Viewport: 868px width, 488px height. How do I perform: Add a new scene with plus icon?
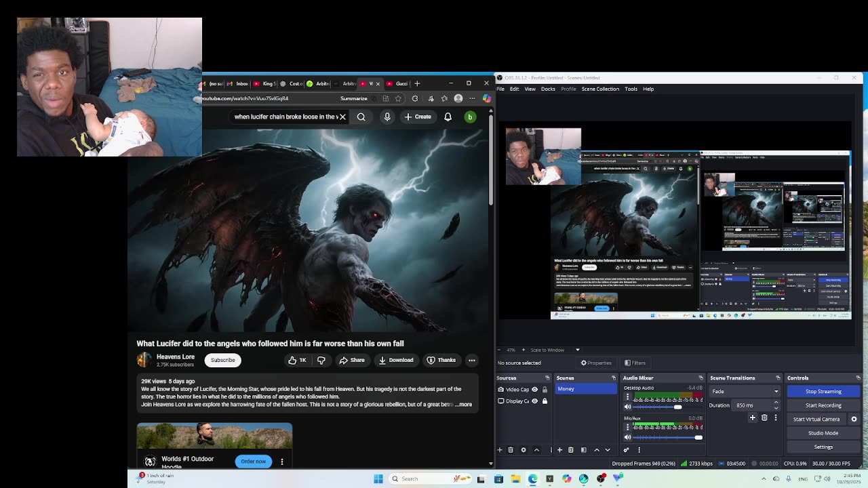click(559, 449)
